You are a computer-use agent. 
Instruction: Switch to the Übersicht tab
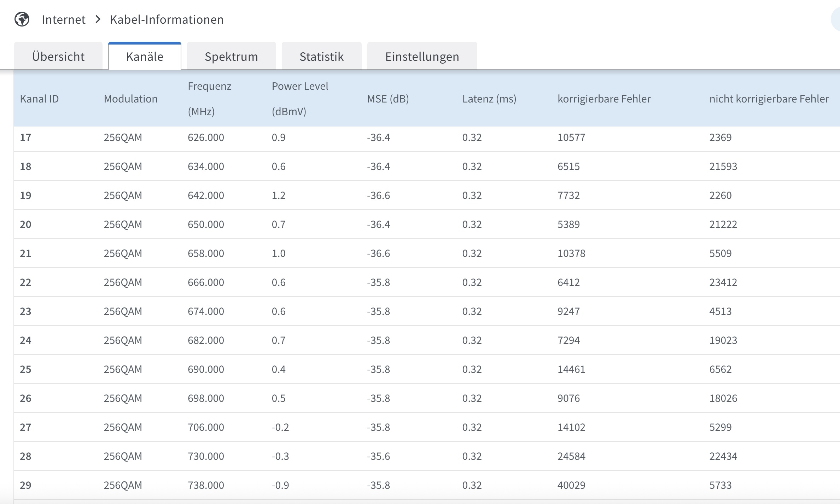58,57
